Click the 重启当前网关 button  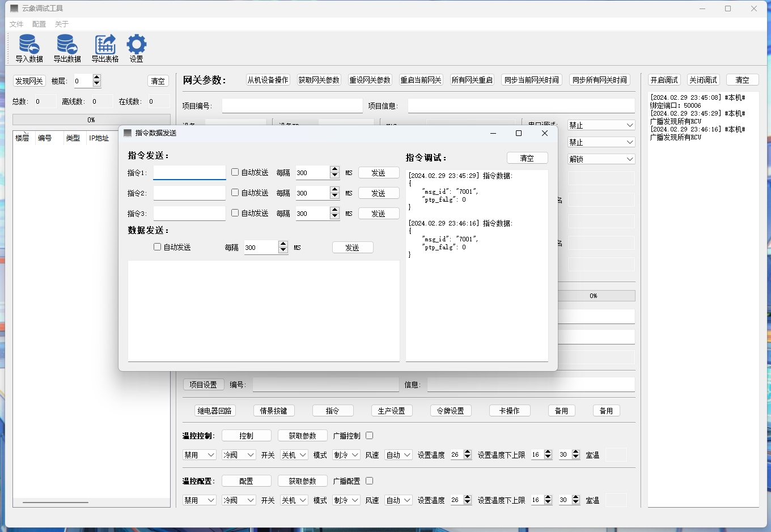coord(421,80)
